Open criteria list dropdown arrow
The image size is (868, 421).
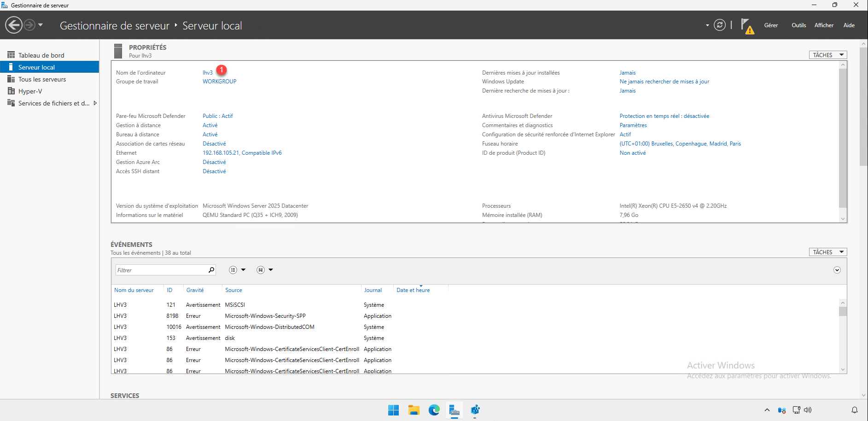point(243,270)
